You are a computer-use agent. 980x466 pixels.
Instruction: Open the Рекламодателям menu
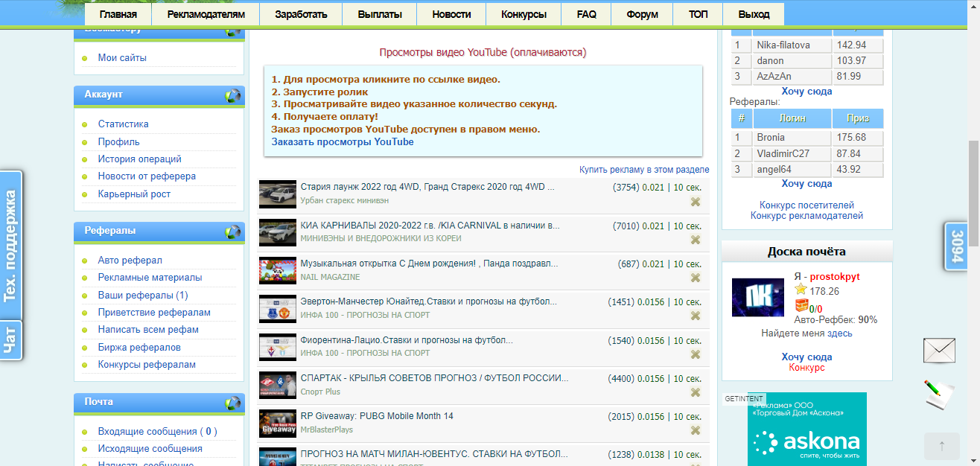pyautogui.click(x=206, y=14)
